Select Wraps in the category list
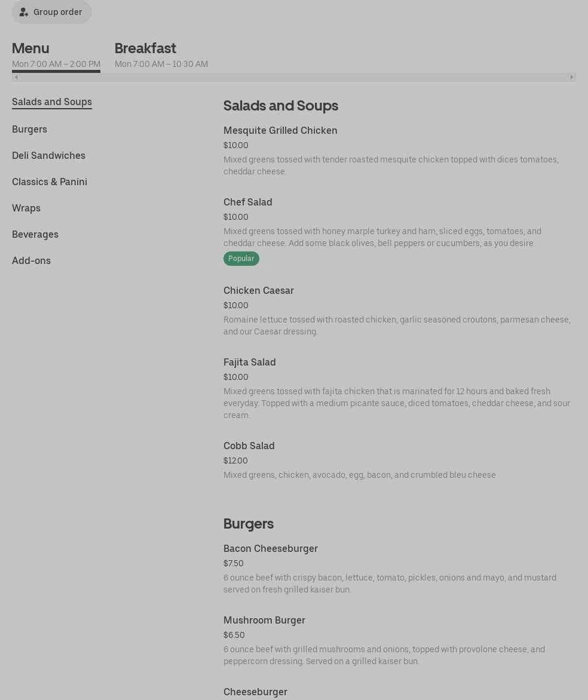 (26, 208)
